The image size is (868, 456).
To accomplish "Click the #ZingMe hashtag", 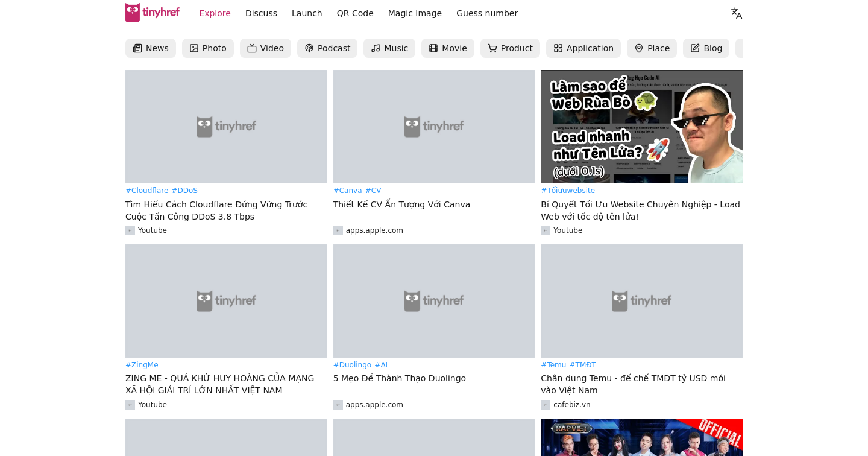I will 142,365.
